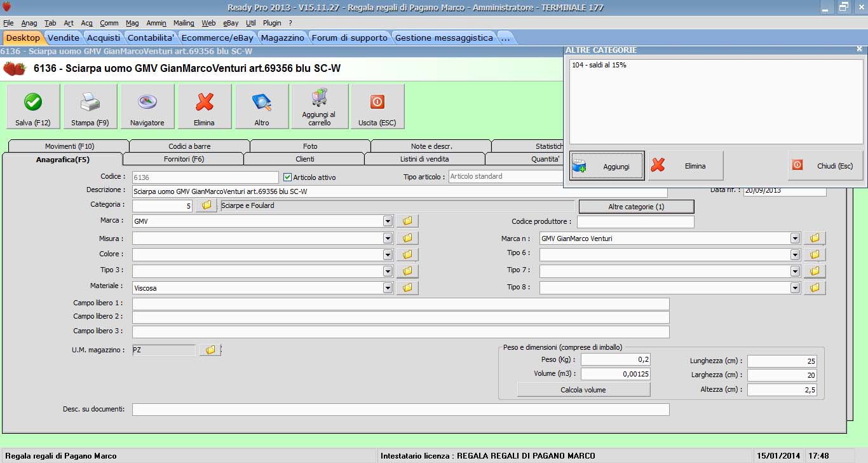The image size is (868, 463).
Task: Open the folder icon next to Colore
Action: pyautogui.click(x=408, y=254)
